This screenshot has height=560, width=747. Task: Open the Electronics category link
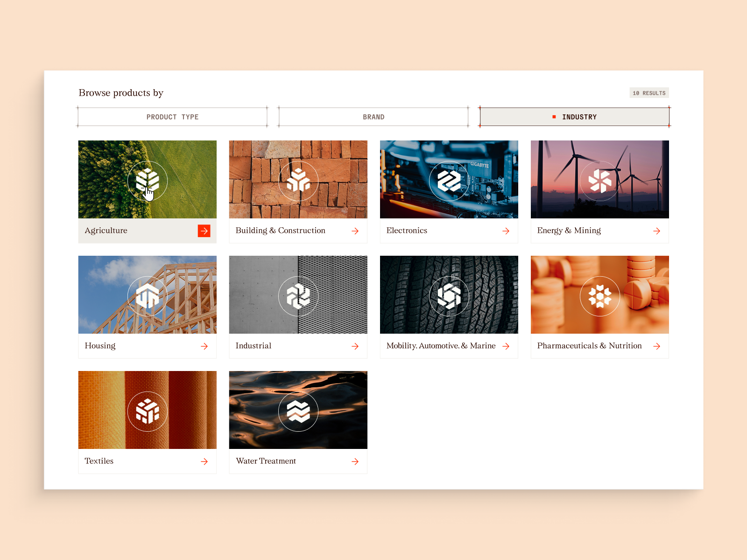pyautogui.click(x=407, y=231)
